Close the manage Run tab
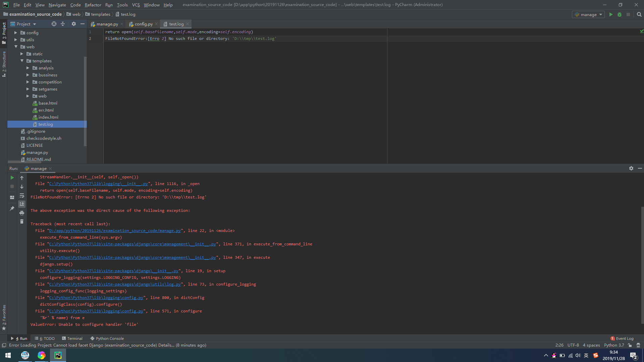Image resolution: width=644 pixels, height=362 pixels. click(x=50, y=168)
